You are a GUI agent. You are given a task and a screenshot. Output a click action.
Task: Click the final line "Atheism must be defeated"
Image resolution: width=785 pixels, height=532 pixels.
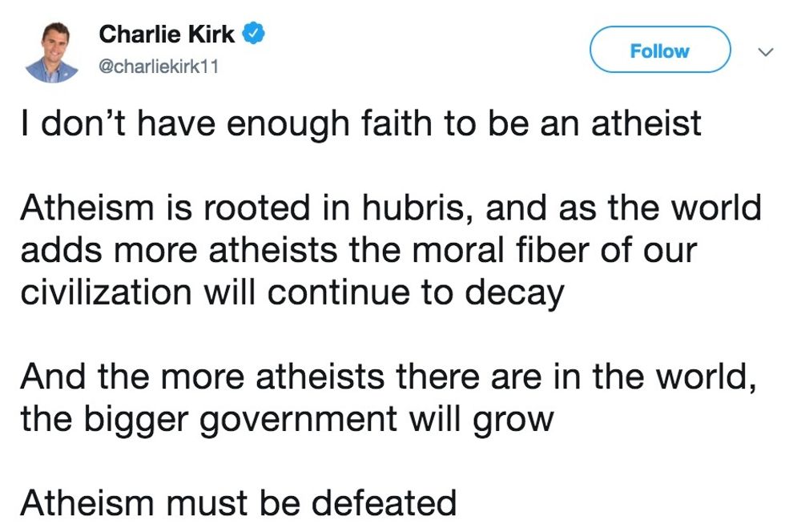[238, 503]
